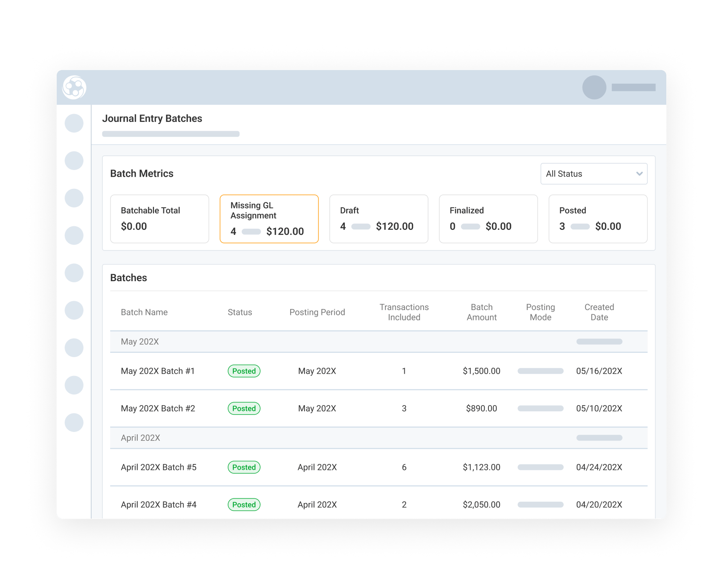Select the Draft metric card
The width and height of the screenshot is (723, 588).
point(378,219)
